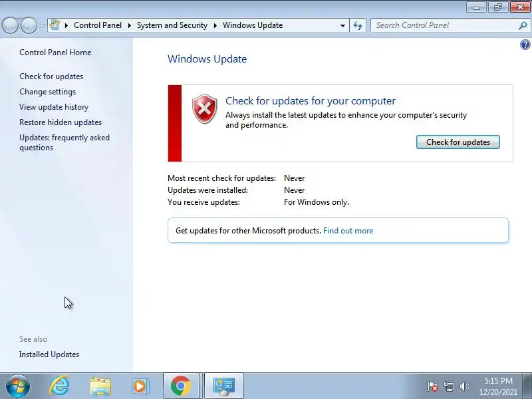Click the taskbar clock showing 5:15 PM
The width and height of the screenshot is (532, 399).
pos(498,386)
